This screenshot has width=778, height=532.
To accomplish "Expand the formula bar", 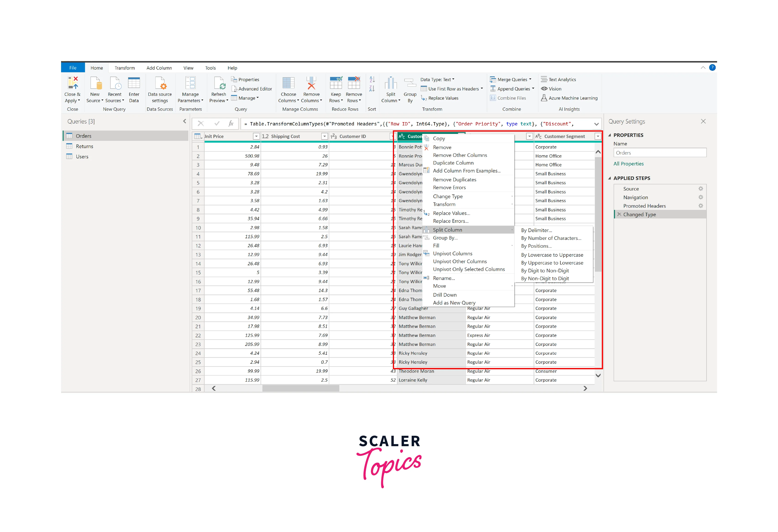I will pyautogui.click(x=596, y=124).
